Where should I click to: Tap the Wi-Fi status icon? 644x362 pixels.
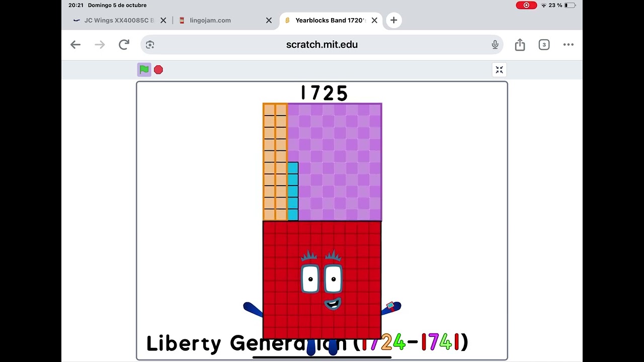point(543,5)
